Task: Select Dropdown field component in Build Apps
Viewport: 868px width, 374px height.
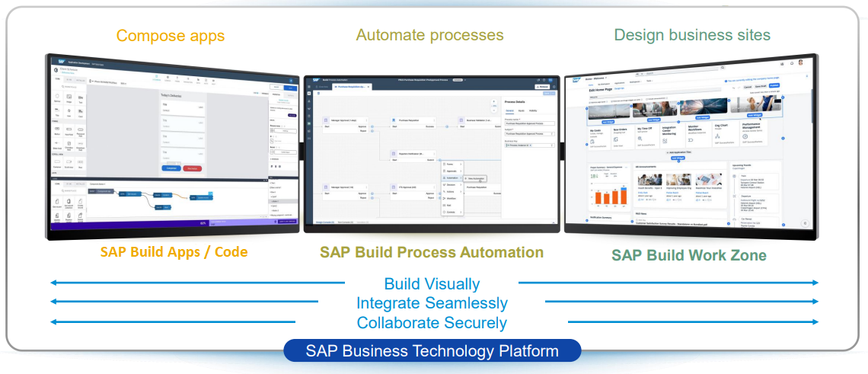Action: point(80,145)
